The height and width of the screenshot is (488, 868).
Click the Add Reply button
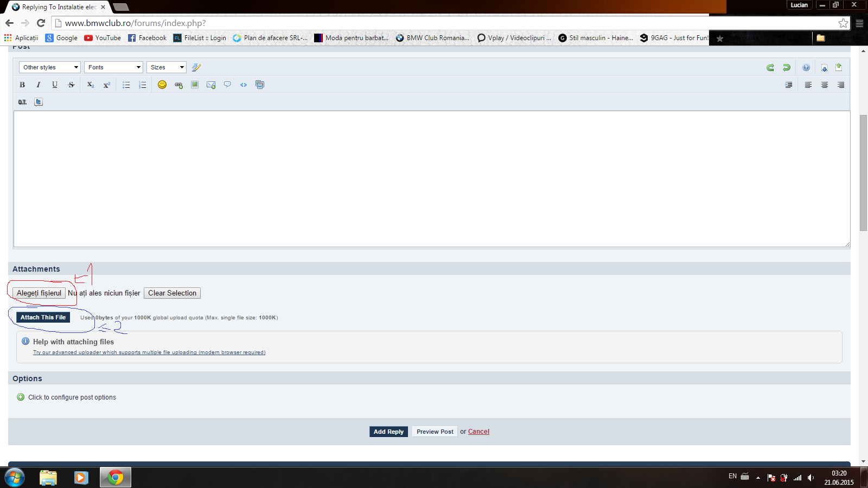388,432
